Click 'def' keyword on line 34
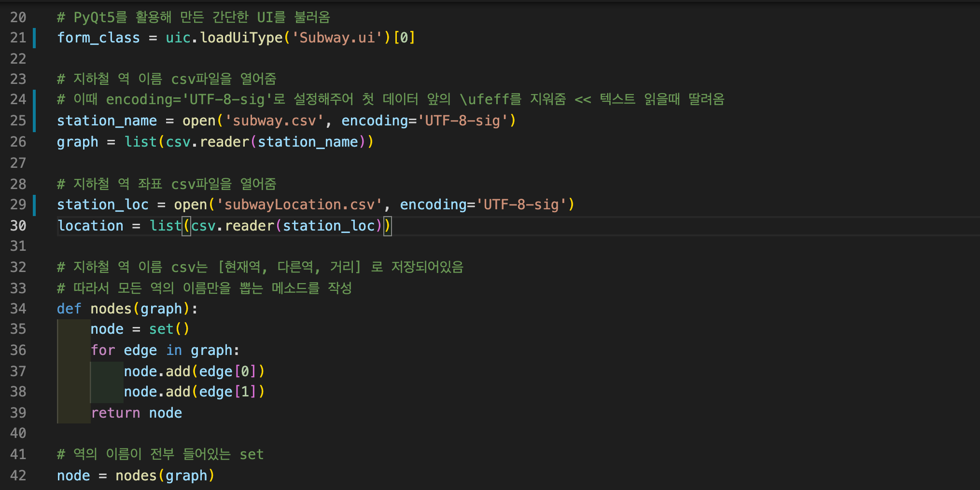The height and width of the screenshot is (490, 980). coord(69,309)
